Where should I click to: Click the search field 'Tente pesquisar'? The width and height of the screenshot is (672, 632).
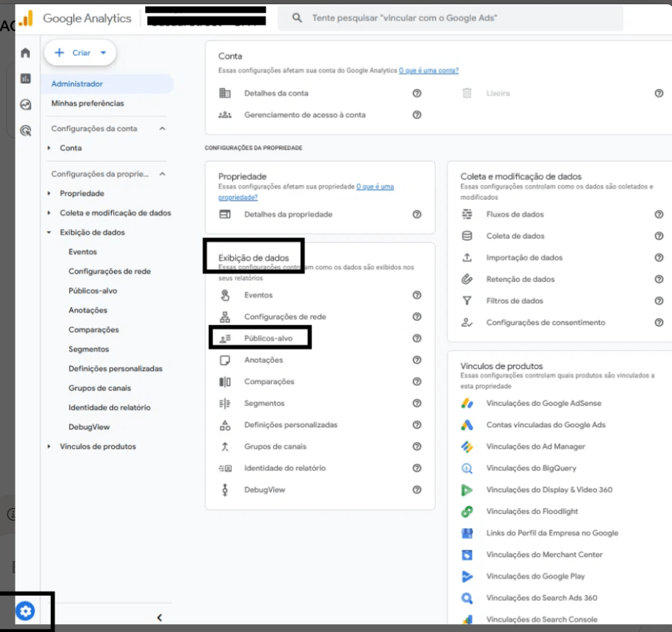click(450, 18)
